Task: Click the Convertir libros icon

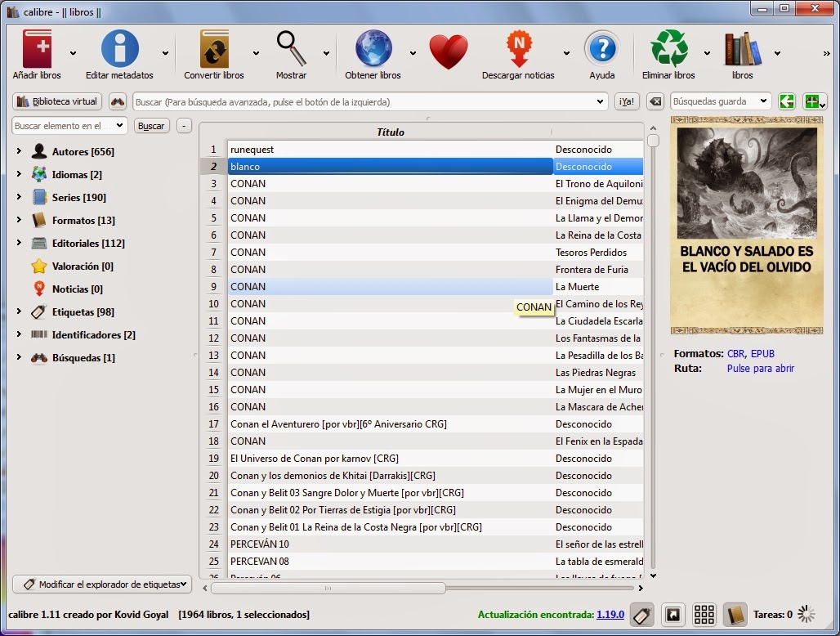Action: (x=214, y=49)
